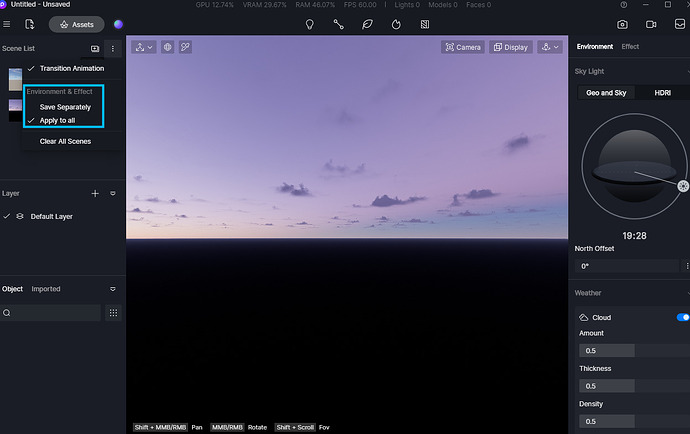Image resolution: width=690 pixels, height=434 pixels.
Task: Click the viewport pin tool icon
Action: pyautogui.click(x=185, y=47)
